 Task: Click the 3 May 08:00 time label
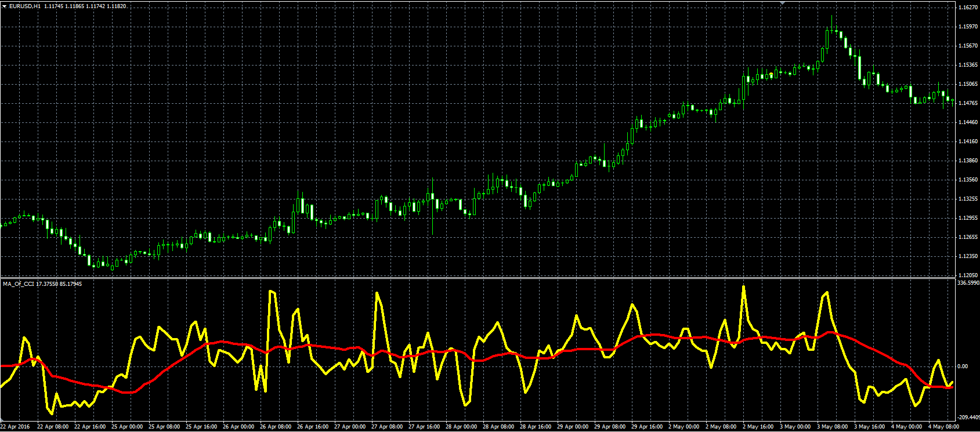[x=831, y=427]
